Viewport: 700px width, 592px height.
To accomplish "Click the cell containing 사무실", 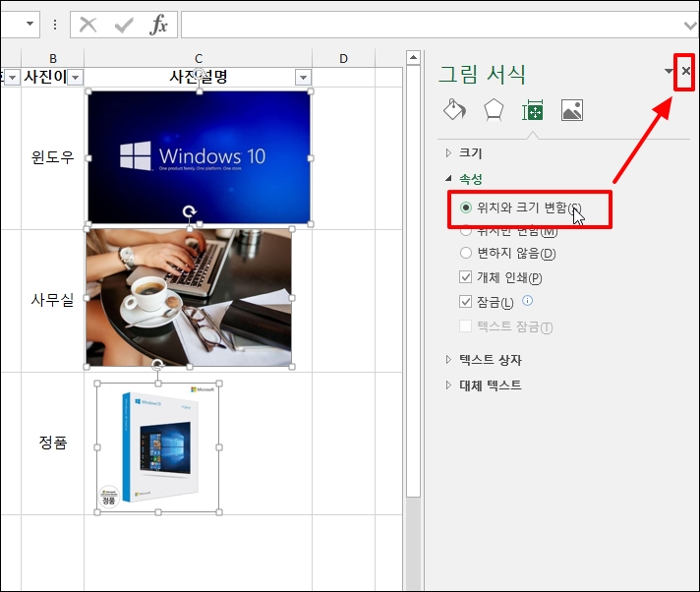I will click(x=53, y=300).
